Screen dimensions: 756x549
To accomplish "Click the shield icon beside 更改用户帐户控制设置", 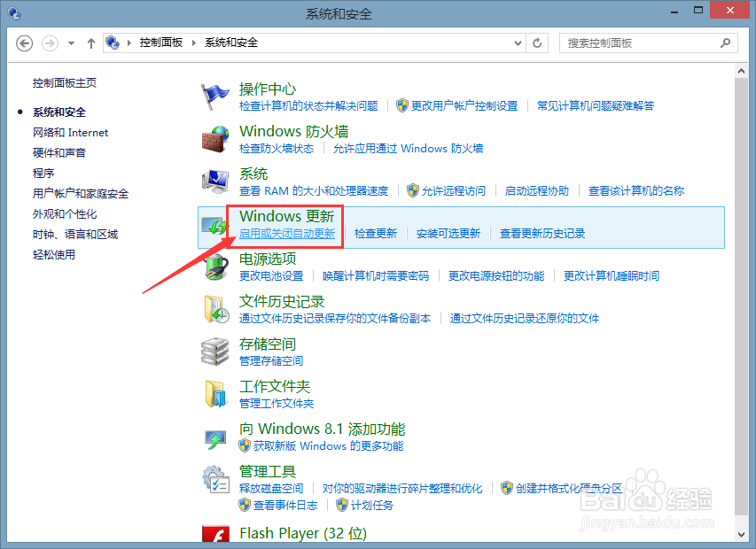I will tap(402, 105).
